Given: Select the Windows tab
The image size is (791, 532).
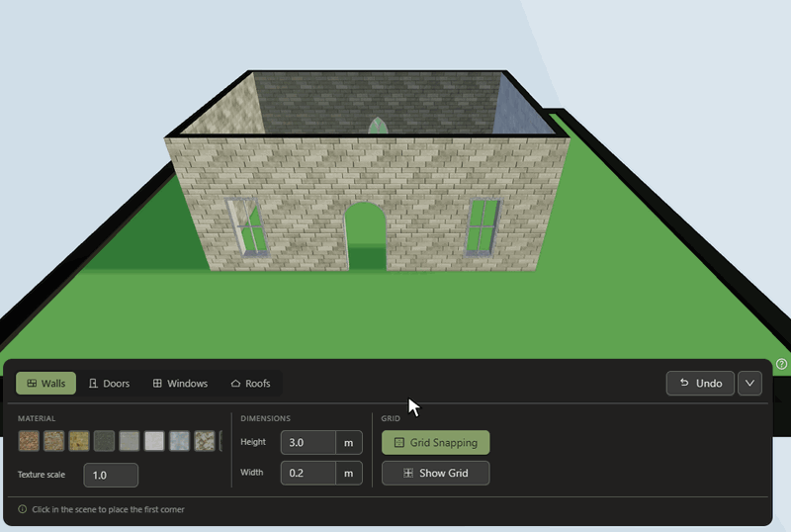Looking at the screenshot, I should pyautogui.click(x=180, y=383).
